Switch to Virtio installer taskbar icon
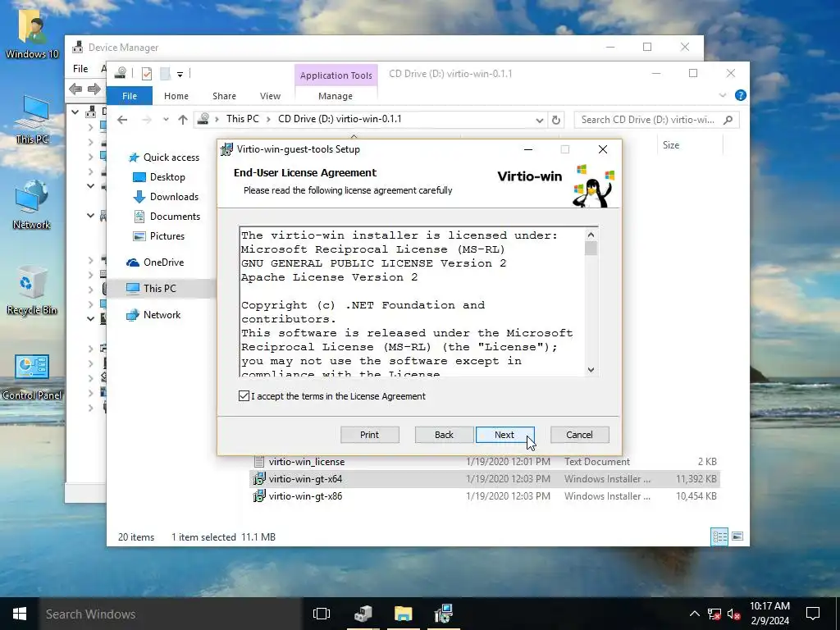 click(444, 614)
